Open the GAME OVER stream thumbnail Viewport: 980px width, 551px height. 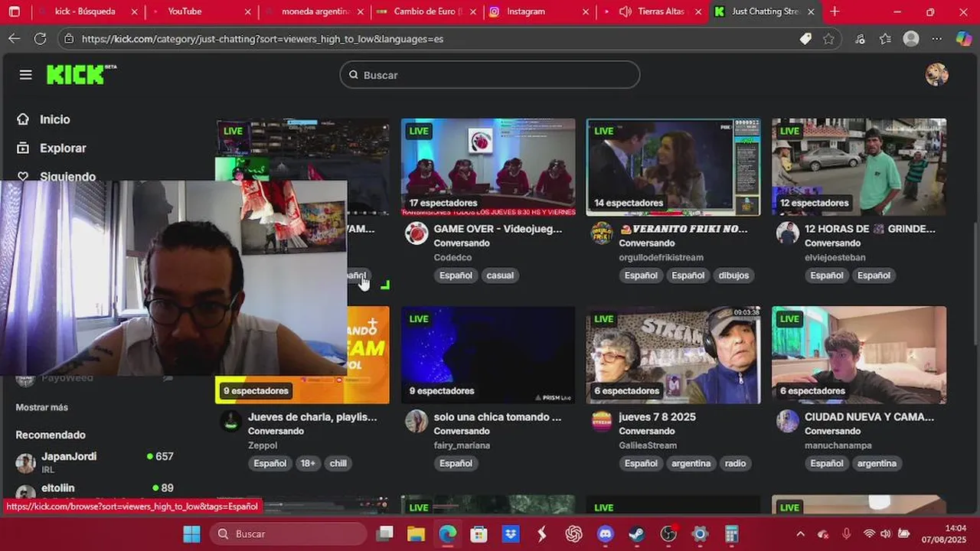click(x=488, y=167)
